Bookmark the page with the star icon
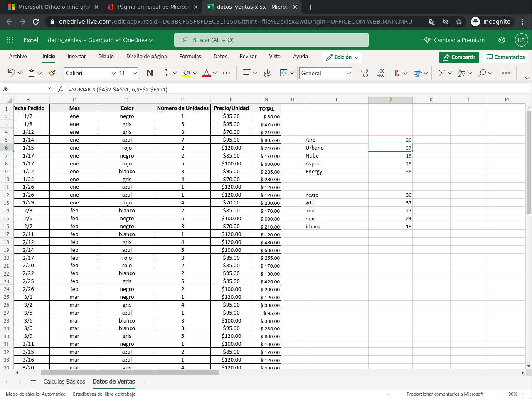This screenshot has height=399, width=532. (x=459, y=22)
